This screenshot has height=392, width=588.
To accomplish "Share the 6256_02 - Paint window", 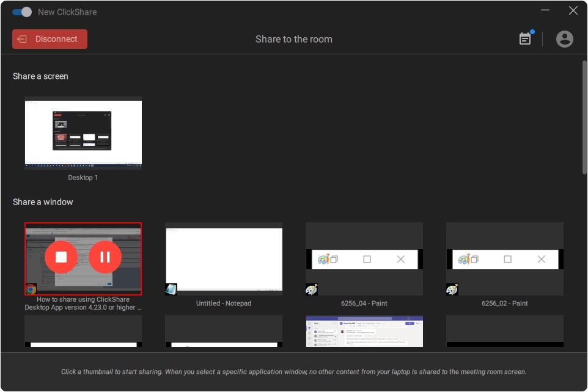I will point(505,259).
